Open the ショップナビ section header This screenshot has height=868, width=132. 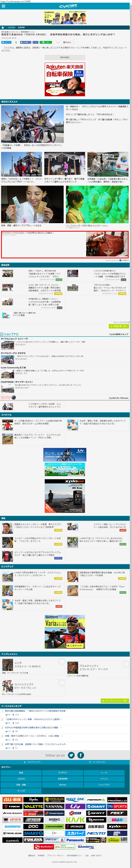[x=9, y=334]
